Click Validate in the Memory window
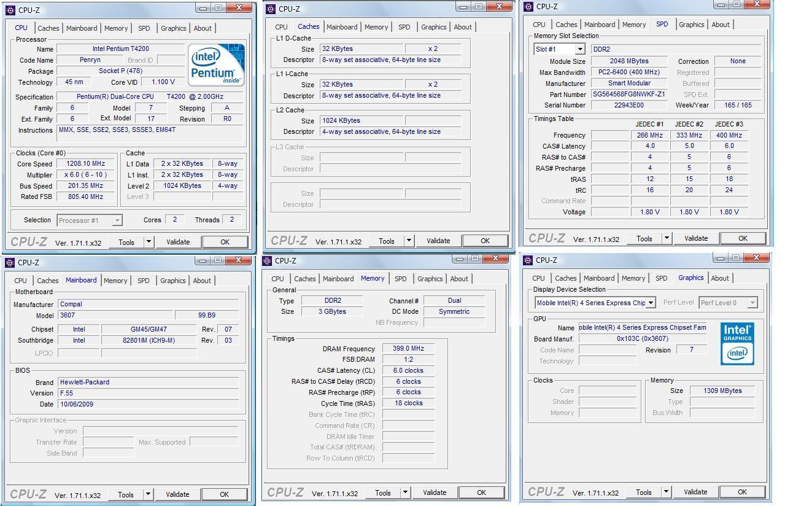 [x=435, y=492]
